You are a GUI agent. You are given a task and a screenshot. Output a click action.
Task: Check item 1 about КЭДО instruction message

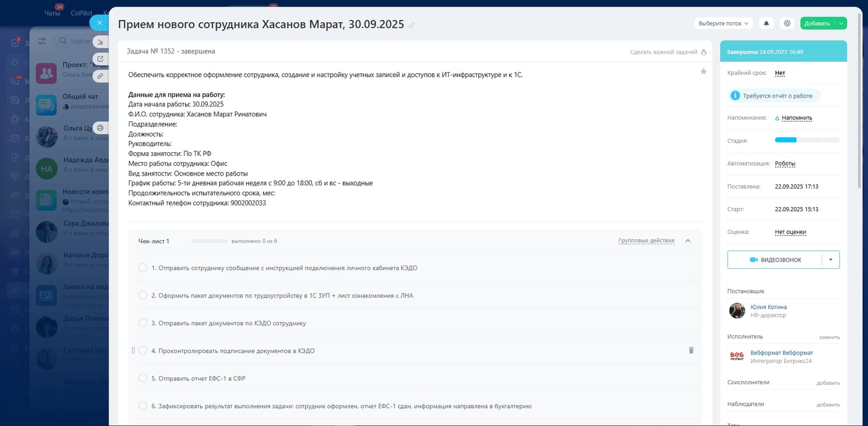pos(143,268)
